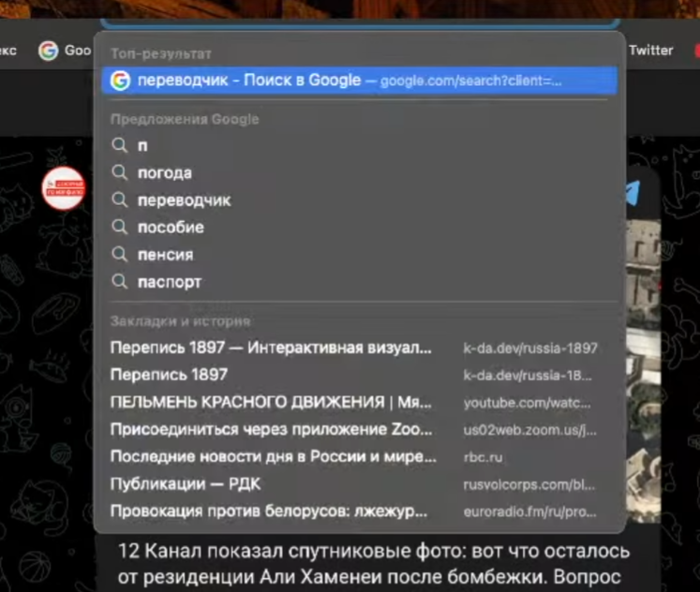Screen dimensions: 700x592
Task: Click search icon beside 'пособие'
Action: [120, 227]
